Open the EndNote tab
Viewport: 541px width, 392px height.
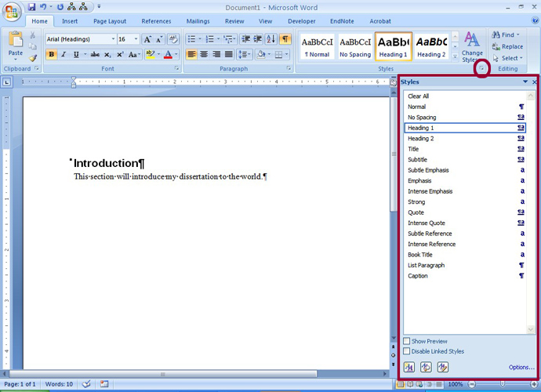point(342,21)
